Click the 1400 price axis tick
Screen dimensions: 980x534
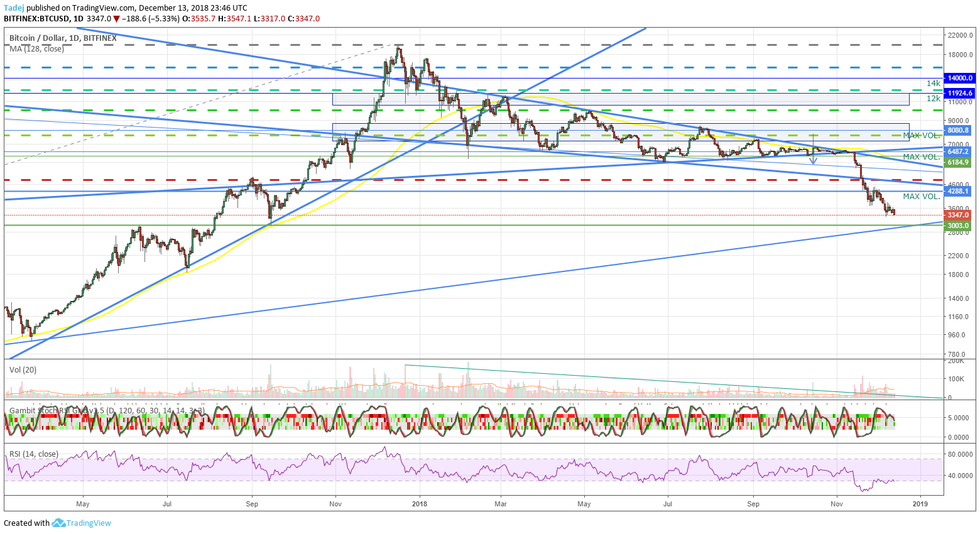pos(958,298)
